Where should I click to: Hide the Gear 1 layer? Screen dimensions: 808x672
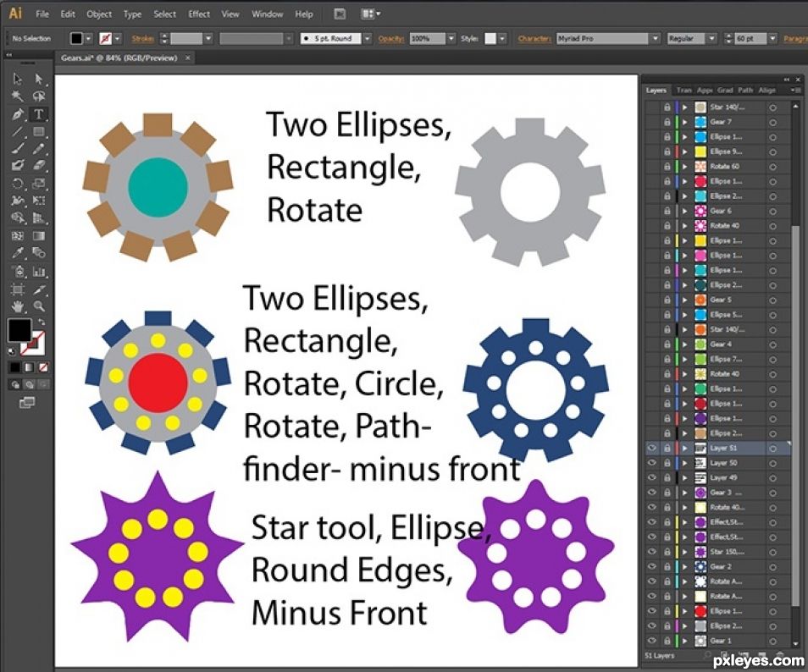652,641
